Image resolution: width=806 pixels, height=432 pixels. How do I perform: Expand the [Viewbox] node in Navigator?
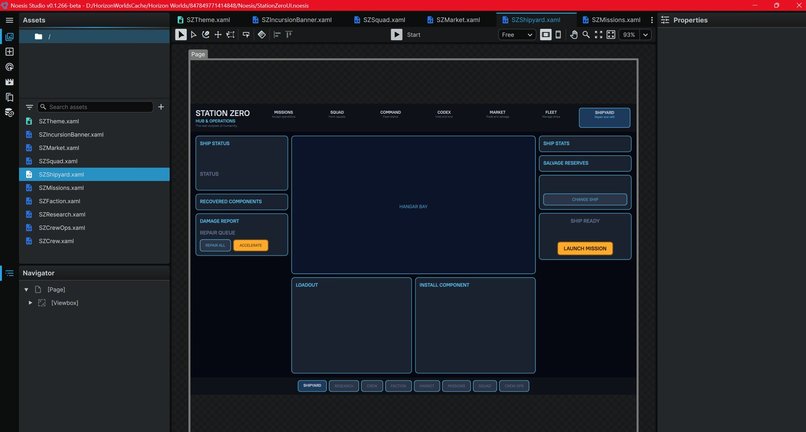30,303
